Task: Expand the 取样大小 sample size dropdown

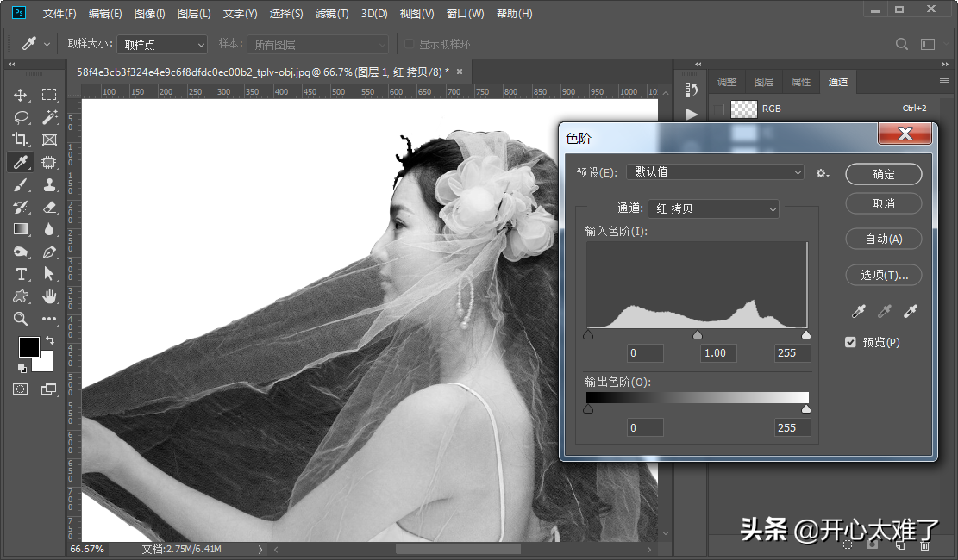Action: tap(162, 44)
